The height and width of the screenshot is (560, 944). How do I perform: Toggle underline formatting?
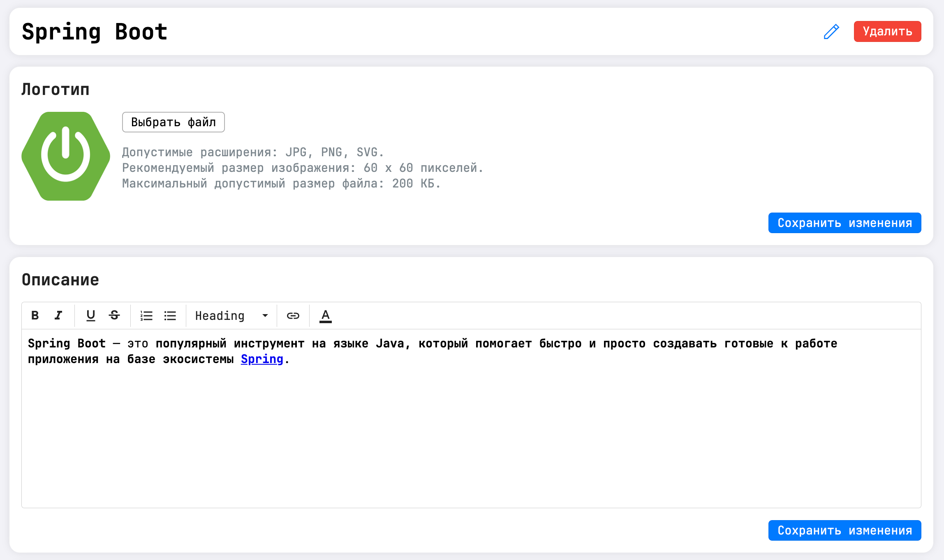90,315
